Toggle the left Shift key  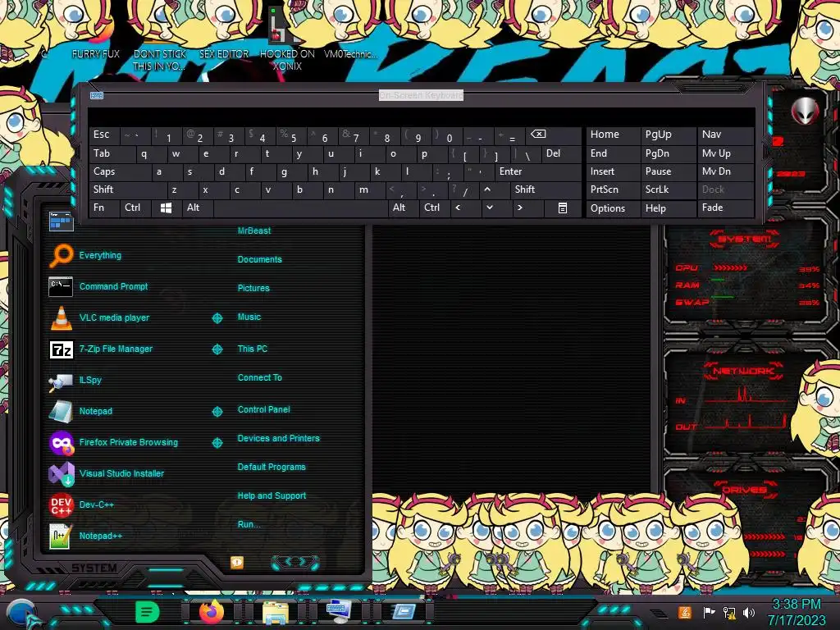[128, 189]
